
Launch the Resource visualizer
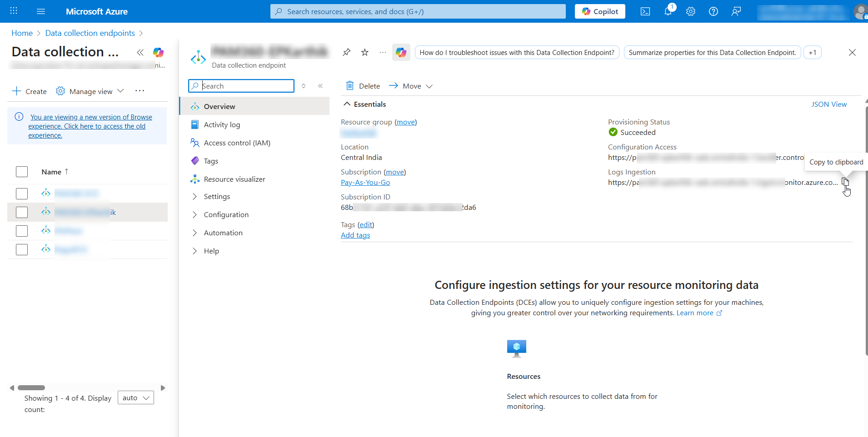coord(234,179)
